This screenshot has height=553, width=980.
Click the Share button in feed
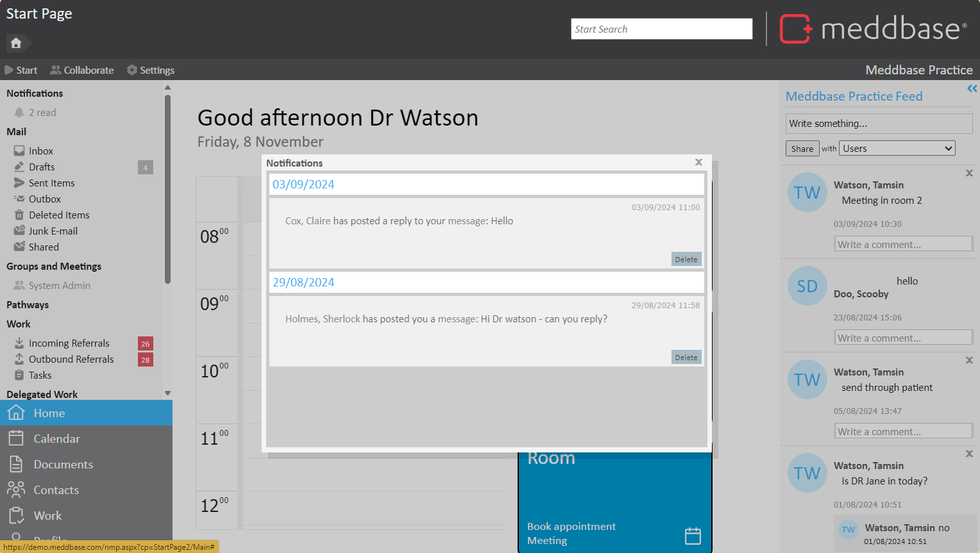click(802, 149)
